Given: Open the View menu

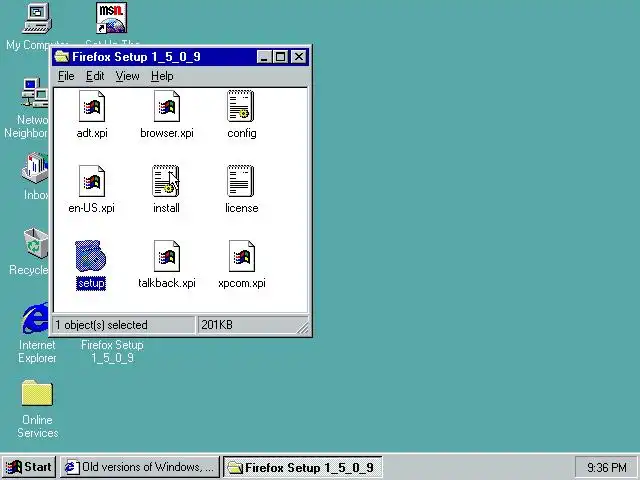Looking at the screenshot, I should pyautogui.click(x=127, y=76).
